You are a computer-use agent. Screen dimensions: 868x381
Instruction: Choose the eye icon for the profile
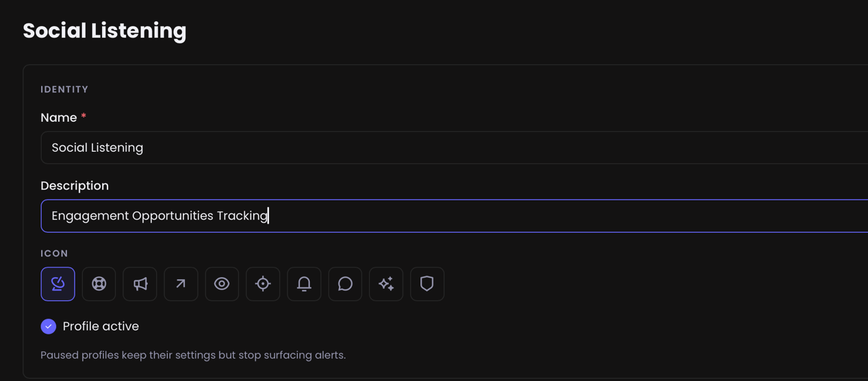222,284
